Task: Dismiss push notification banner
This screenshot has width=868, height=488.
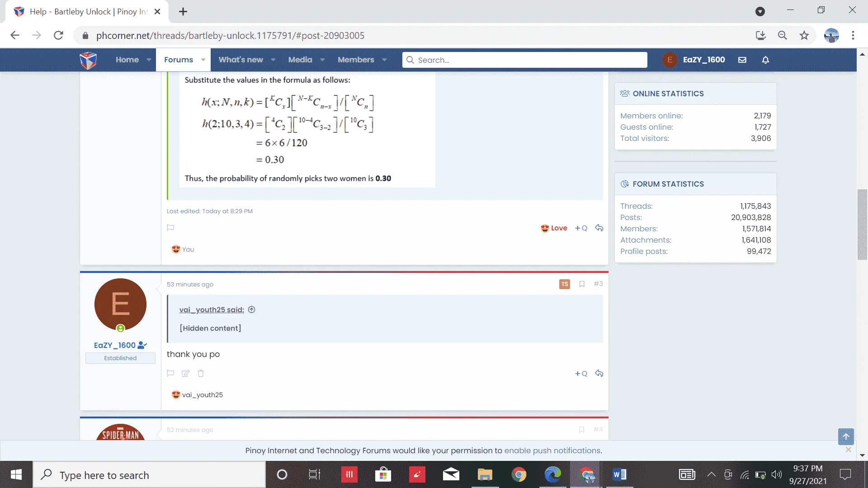Action: (848, 450)
